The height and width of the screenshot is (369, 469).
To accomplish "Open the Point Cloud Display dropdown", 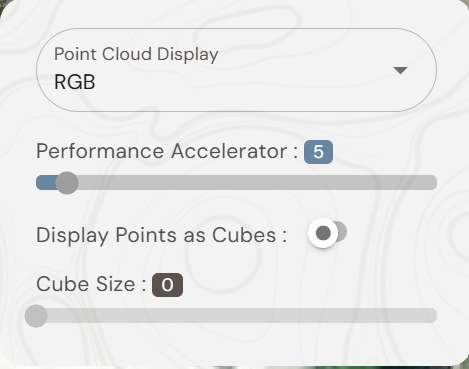I will (236, 70).
